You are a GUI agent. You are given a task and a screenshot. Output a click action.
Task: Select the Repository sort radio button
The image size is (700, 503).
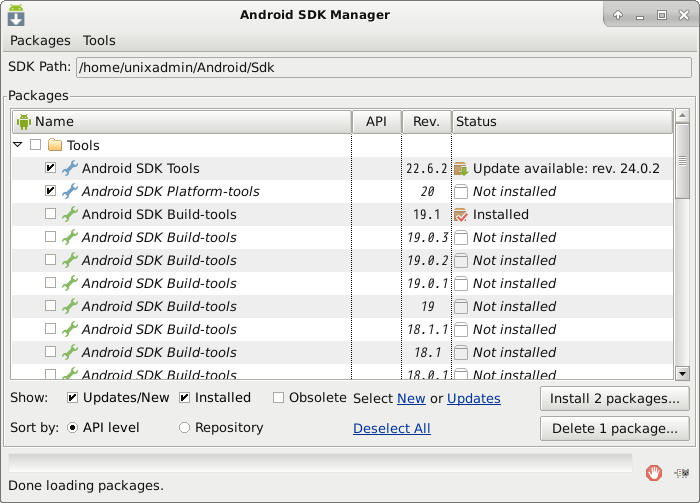184,428
